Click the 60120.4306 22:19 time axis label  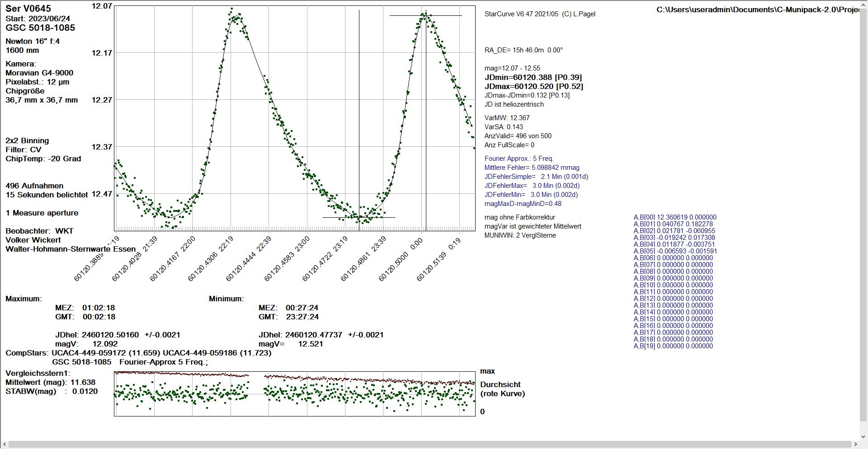[211, 258]
